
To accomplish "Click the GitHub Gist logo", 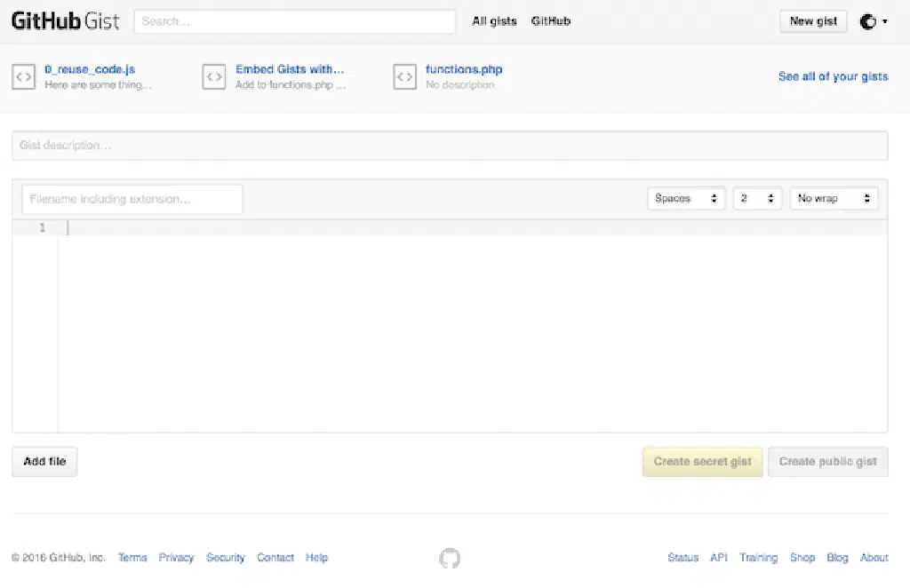I will pyautogui.click(x=65, y=21).
